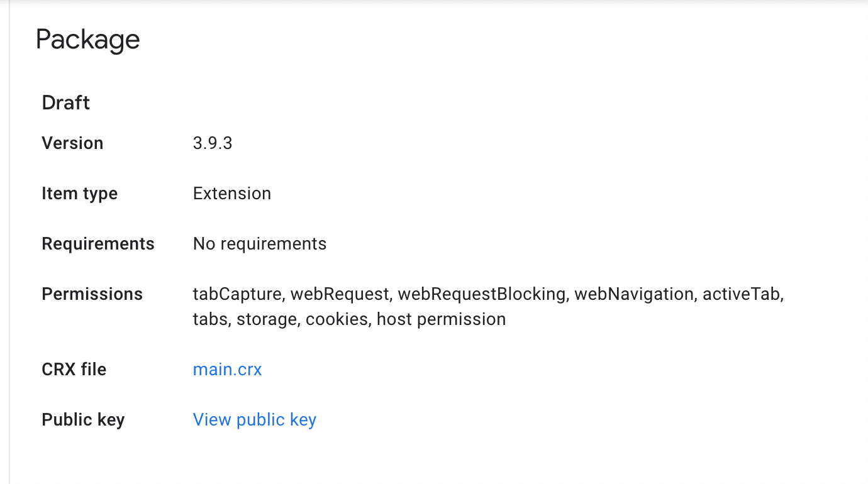
Task: Click the activeTab permission text
Action: click(742, 294)
